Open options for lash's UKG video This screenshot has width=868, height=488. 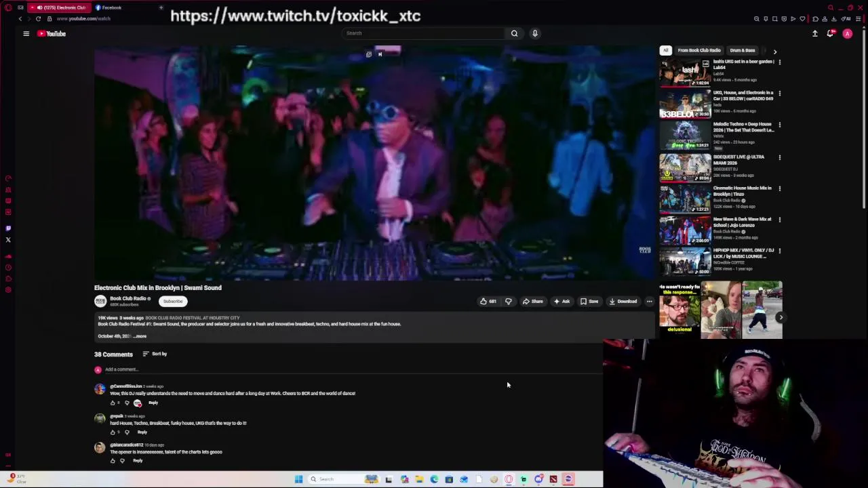779,62
